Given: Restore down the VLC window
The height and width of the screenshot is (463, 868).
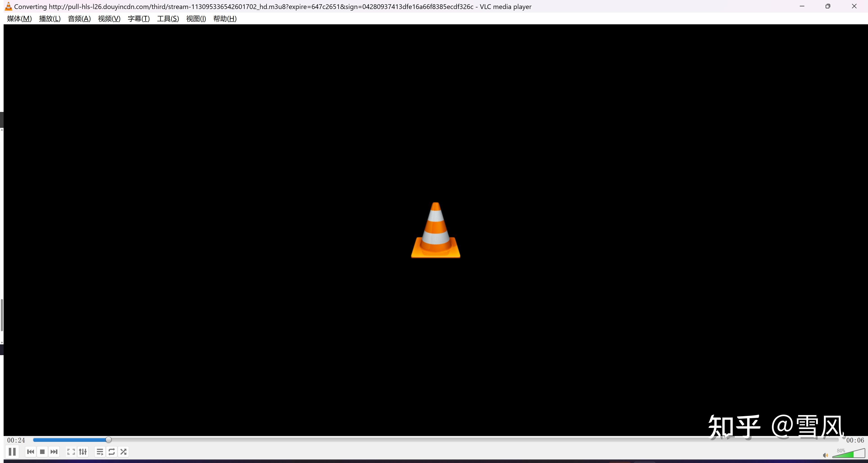Looking at the screenshot, I should point(828,6).
